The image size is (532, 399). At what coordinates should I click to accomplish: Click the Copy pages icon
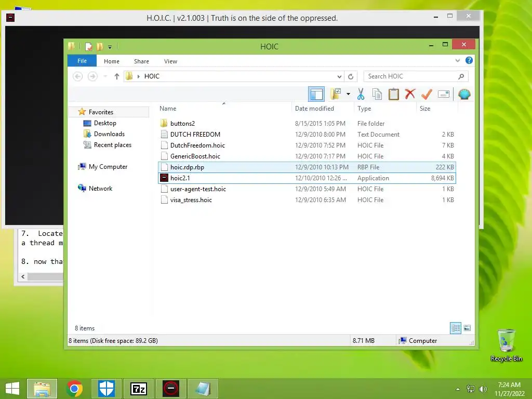coord(377,94)
